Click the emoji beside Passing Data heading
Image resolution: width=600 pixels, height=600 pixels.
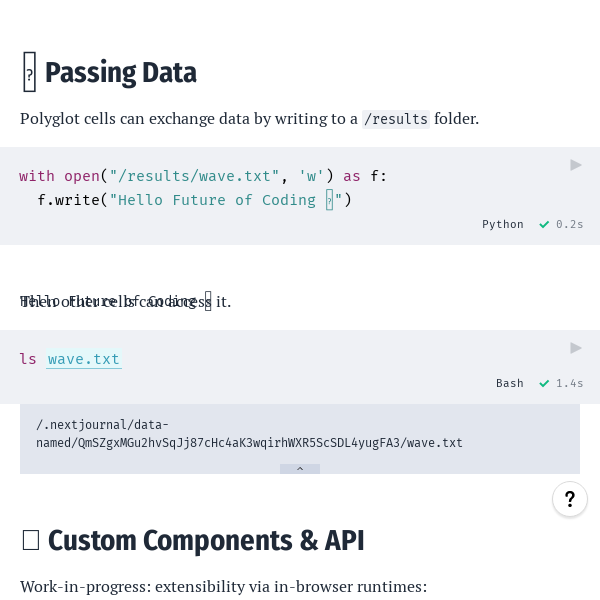[30, 73]
